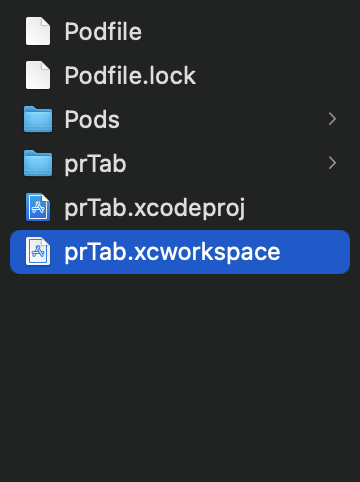Image resolution: width=360 pixels, height=482 pixels.
Task: Click the prTab folder icon
Action: [x=38, y=163]
